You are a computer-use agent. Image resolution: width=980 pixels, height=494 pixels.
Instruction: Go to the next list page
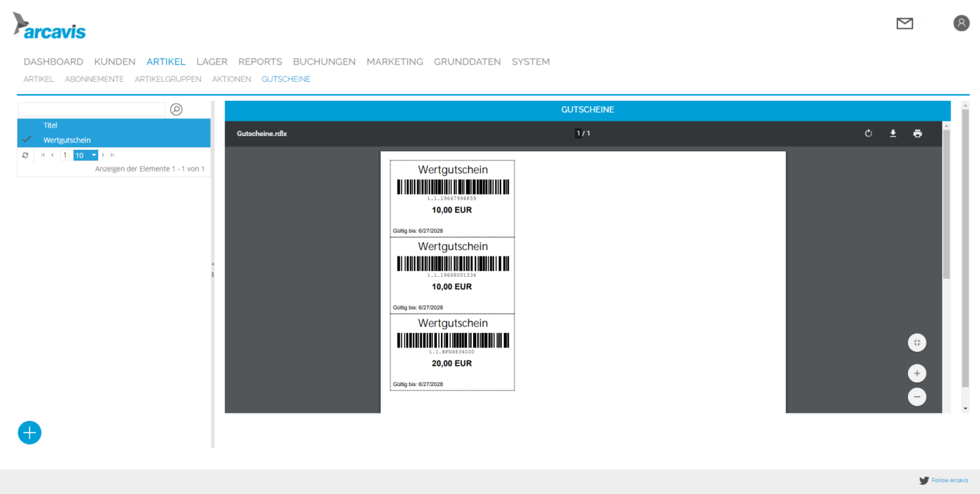point(104,155)
